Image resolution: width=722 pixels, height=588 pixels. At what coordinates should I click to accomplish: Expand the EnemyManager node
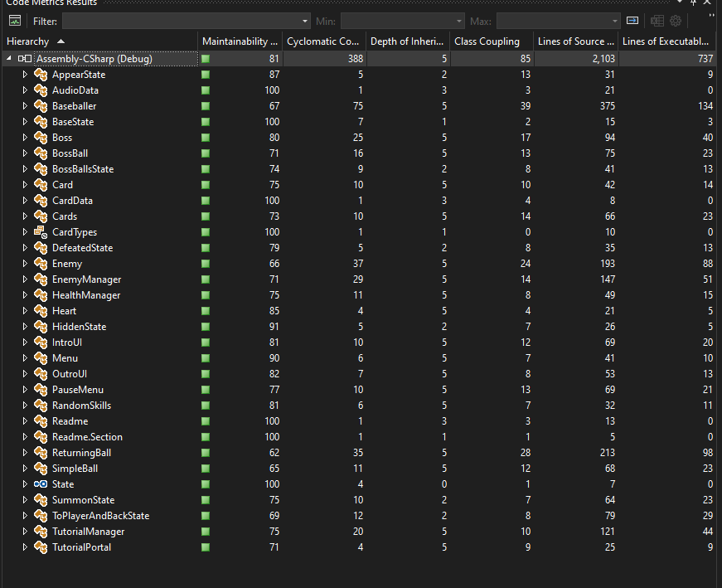[x=25, y=279]
